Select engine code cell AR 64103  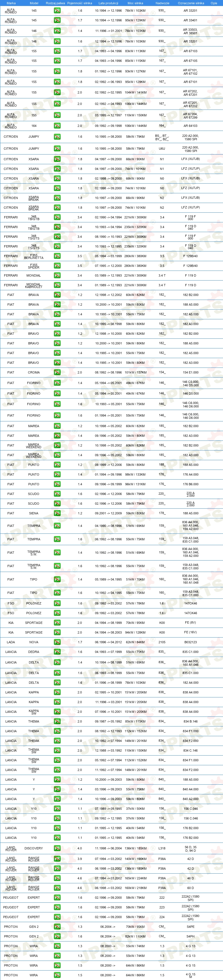(x=191, y=126)
